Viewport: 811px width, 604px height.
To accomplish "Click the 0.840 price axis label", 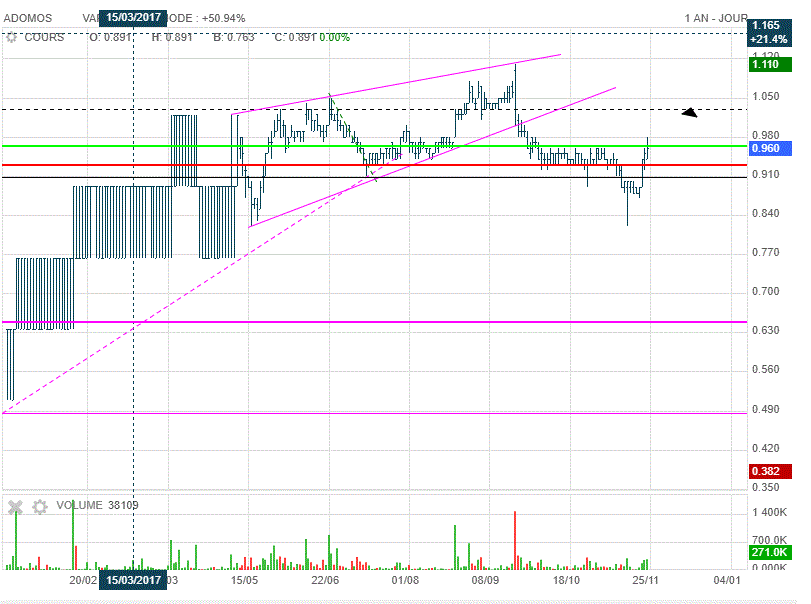I will [x=765, y=213].
